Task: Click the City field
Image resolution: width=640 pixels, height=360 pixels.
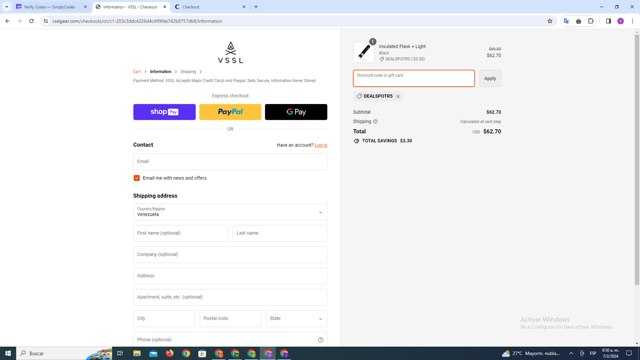Action: click(164, 318)
